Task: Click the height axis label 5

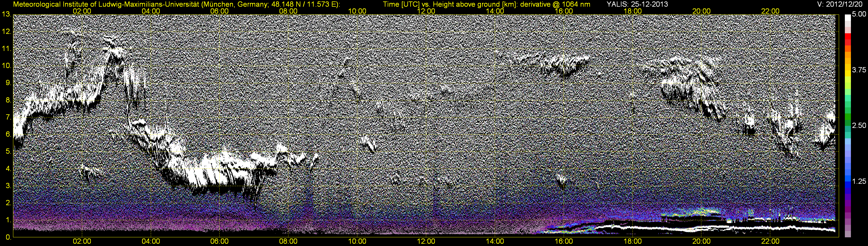Action: [x=8, y=152]
